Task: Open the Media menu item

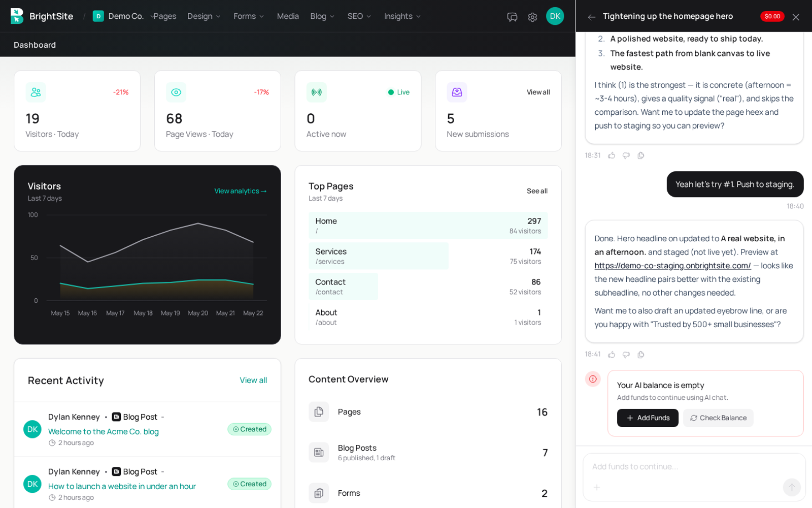Action: coord(288,16)
